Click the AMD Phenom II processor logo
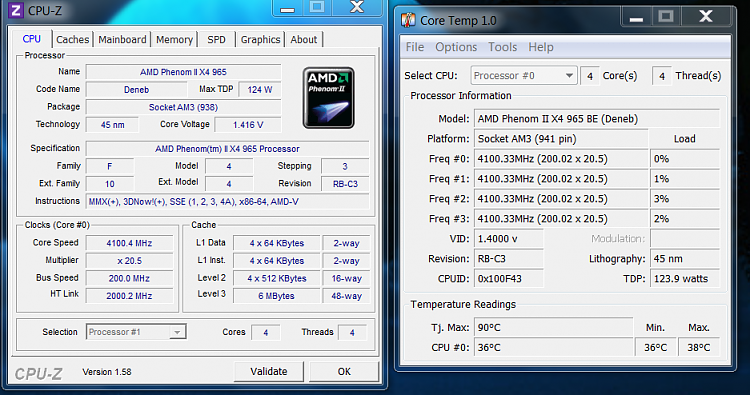750x395 pixels. pos(329,98)
